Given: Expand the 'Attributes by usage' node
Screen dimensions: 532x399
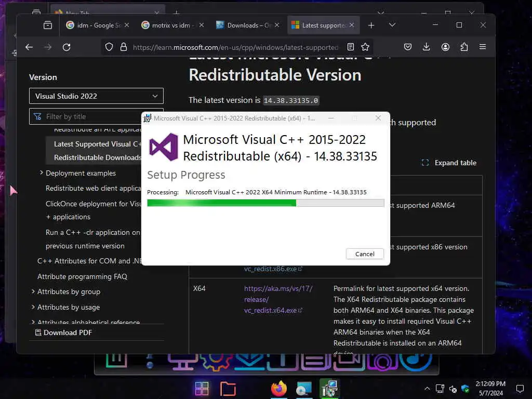Looking at the screenshot, I should (x=33, y=307).
